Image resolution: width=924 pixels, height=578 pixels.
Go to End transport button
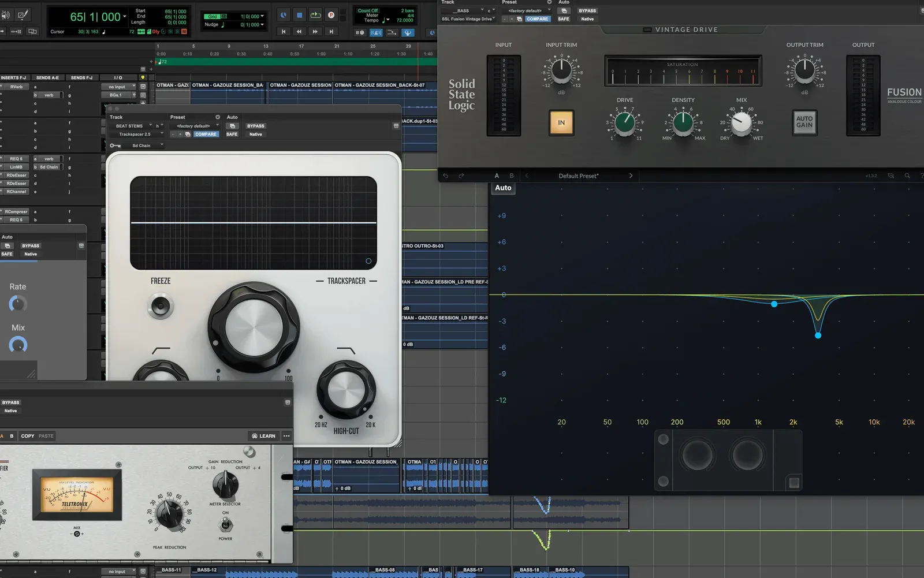pyautogui.click(x=331, y=32)
